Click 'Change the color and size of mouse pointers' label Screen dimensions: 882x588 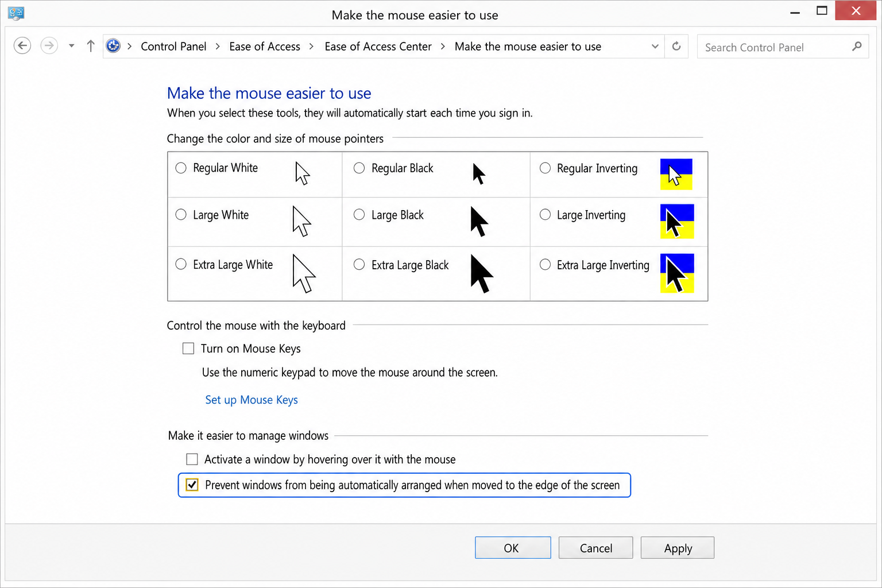pyautogui.click(x=275, y=138)
